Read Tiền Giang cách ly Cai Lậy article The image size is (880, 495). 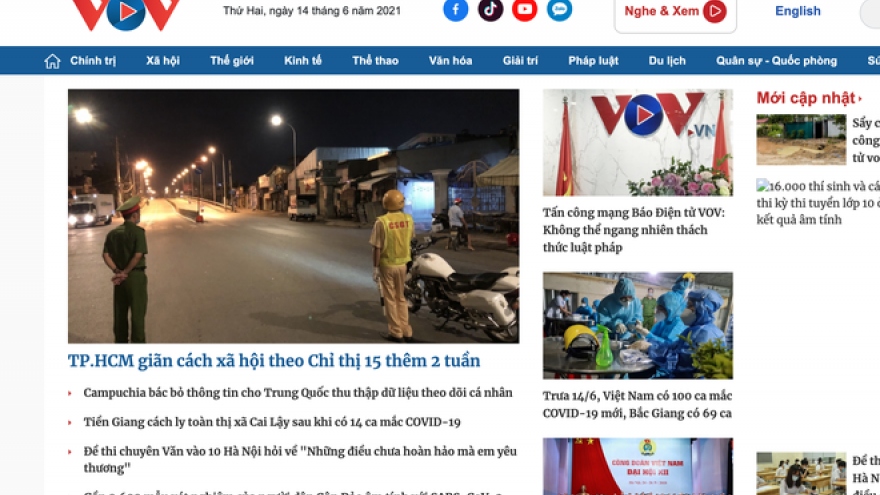tap(272, 422)
